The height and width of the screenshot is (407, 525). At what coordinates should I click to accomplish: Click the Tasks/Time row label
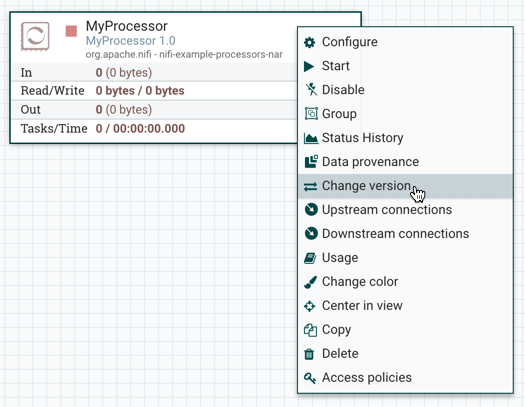coord(54,129)
